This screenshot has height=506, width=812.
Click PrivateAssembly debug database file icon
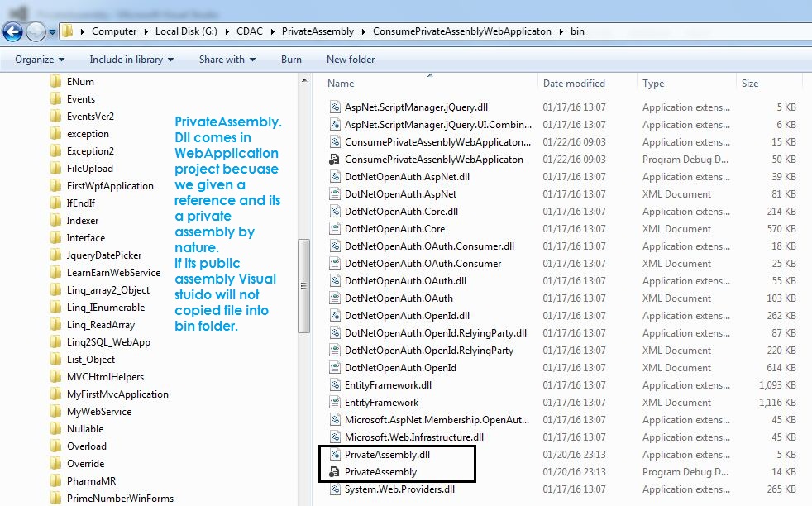point(335,472)
